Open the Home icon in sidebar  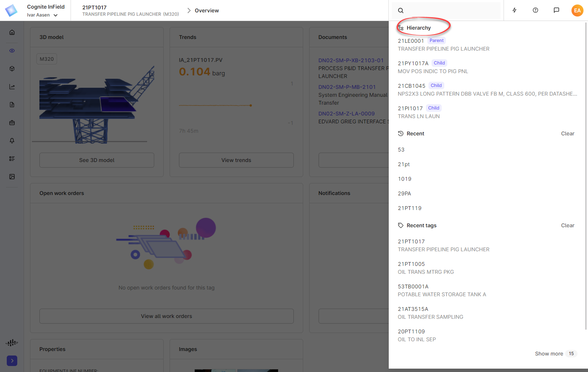pos(12,32)
